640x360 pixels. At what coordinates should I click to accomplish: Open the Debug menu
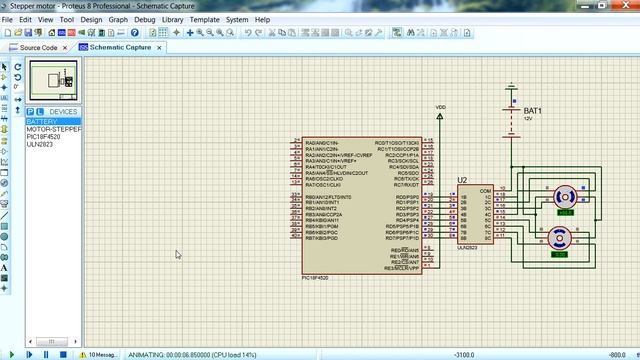[144, 20]
